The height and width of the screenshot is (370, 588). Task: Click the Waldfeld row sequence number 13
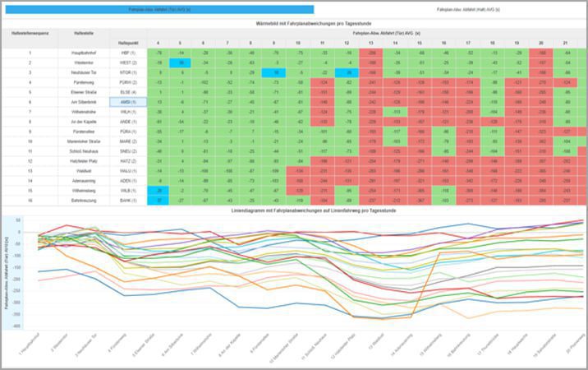[x=30, y=171]
